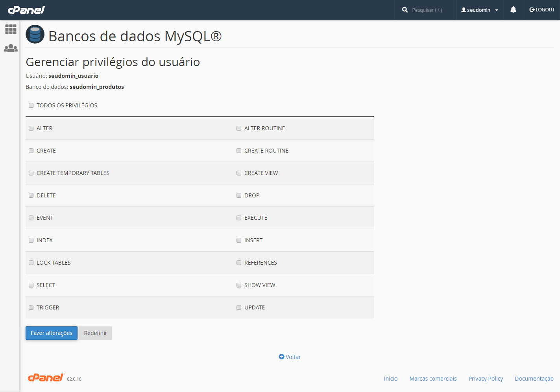Click the database name seudomin_produtos
Screen dimensions: 560x392
(97, 87)
